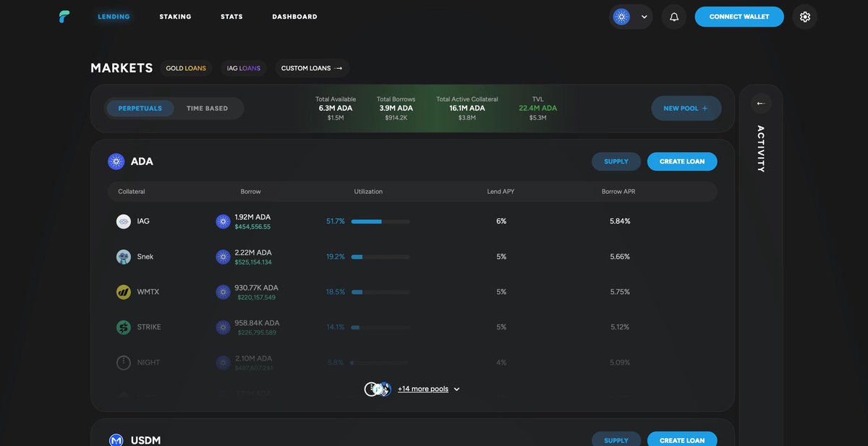Click Connect Wallet button
Viewport: 868px width, 446px height.
click(739, 17)
